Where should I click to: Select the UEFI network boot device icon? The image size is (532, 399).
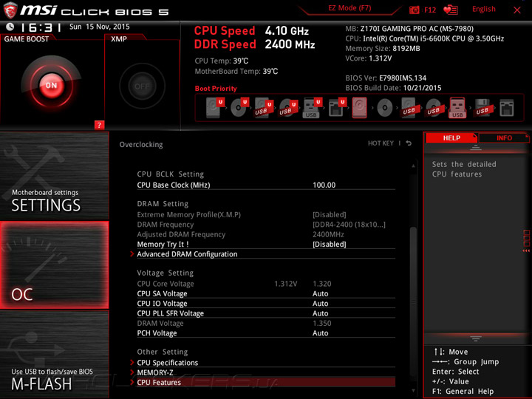point(337,108)
